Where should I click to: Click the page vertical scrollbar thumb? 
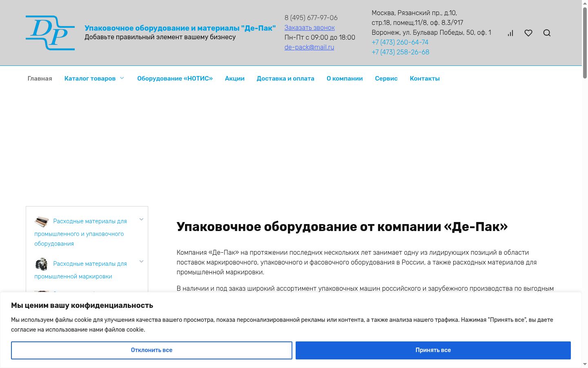[585, 43]
